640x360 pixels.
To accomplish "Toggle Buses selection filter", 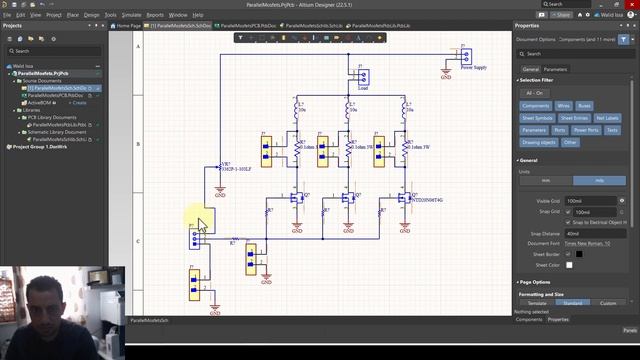I will tap(584, 106).
